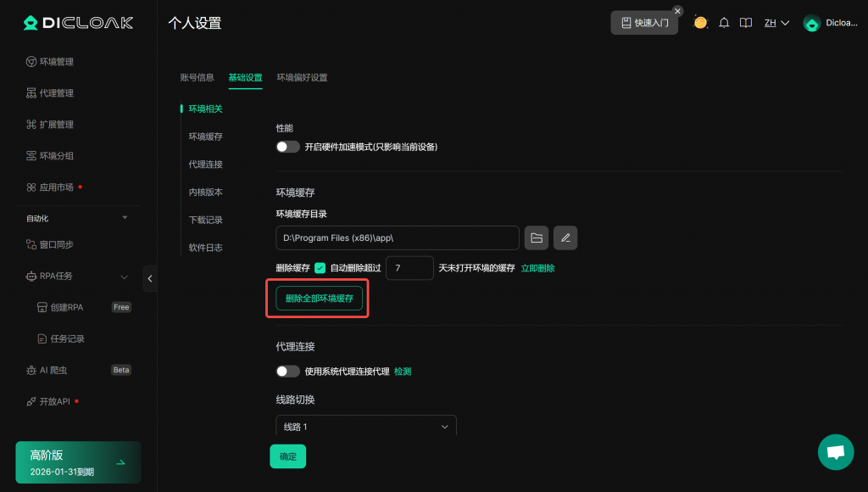Collapse the RPA任务 sidebar group

(124, 277)
